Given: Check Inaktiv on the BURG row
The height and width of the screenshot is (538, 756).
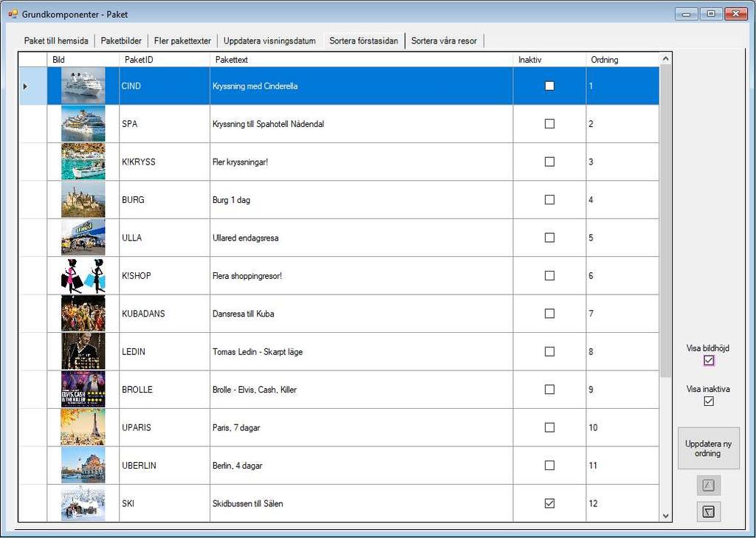Looking at the screenshot, I should [549, 199].
